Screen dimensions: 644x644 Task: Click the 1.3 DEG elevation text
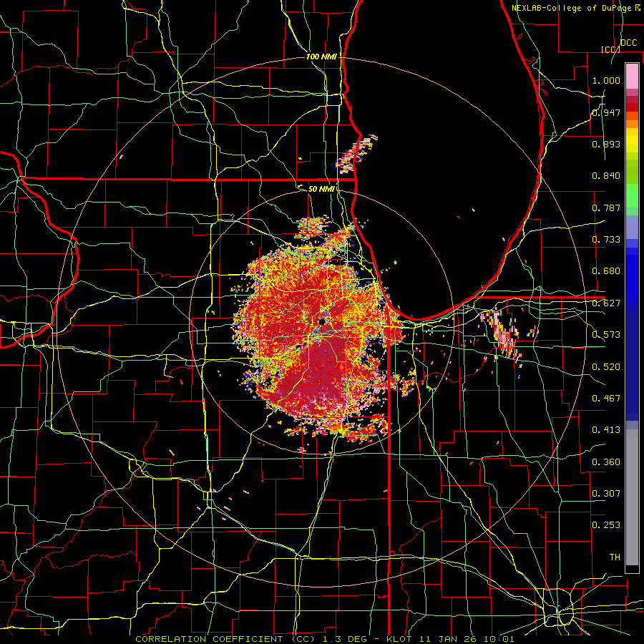pyautogui.click(x=346, y=639)
